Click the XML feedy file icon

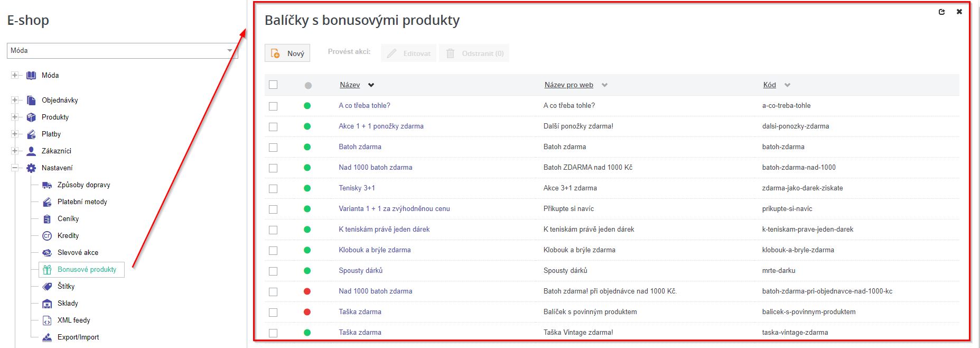[x=47, y=320]
